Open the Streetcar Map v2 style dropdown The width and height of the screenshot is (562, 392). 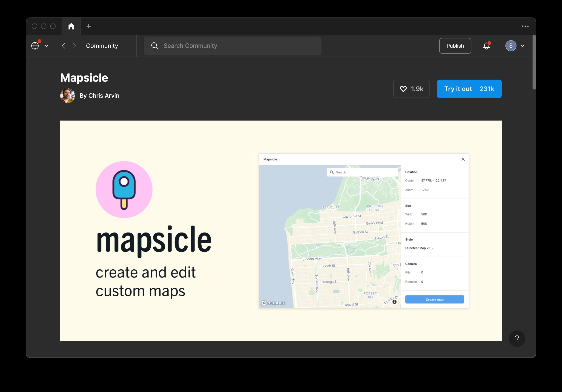point(419,248)
